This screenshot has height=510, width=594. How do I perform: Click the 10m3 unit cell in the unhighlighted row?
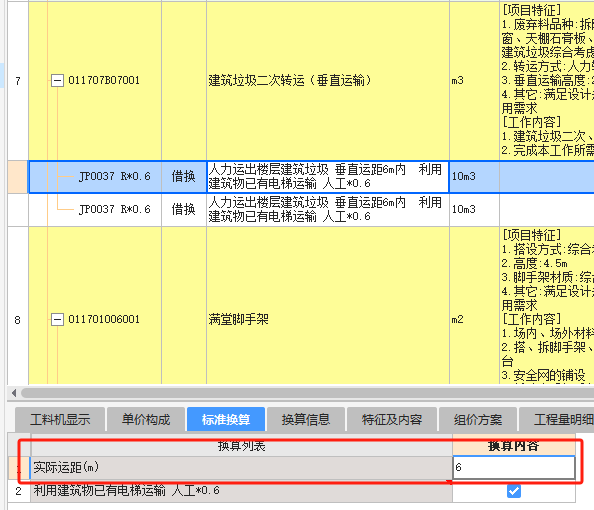tap(474, 210)
